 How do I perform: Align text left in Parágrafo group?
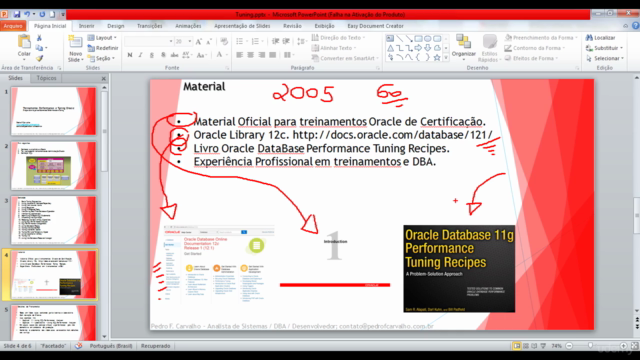[x=240, y=55]
